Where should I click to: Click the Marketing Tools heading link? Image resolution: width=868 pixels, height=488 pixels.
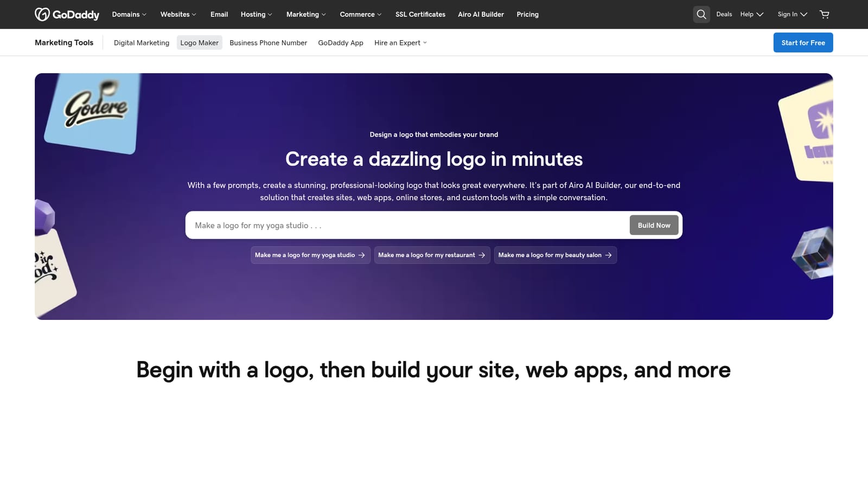coord(64,42)
